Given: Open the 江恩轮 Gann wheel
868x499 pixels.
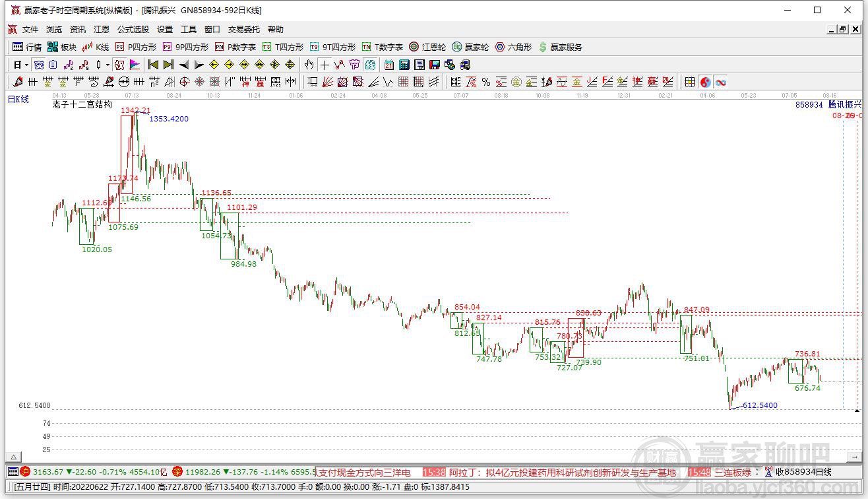Looking at the screenshot, I should tap(427, 47).
